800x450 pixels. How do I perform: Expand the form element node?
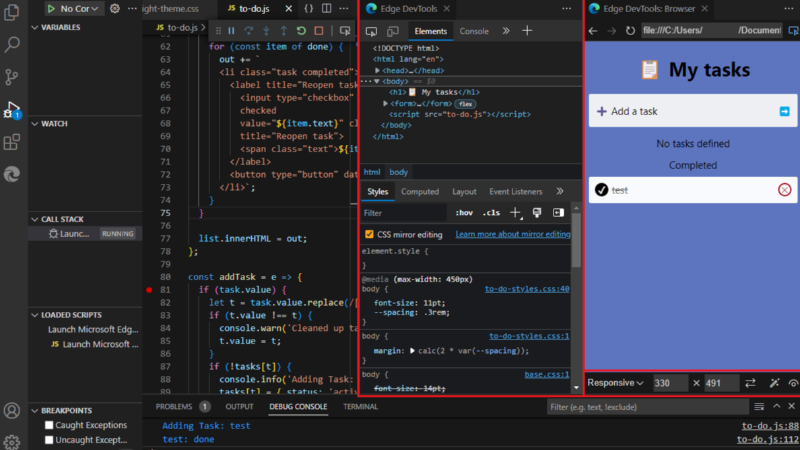[386, 104]
